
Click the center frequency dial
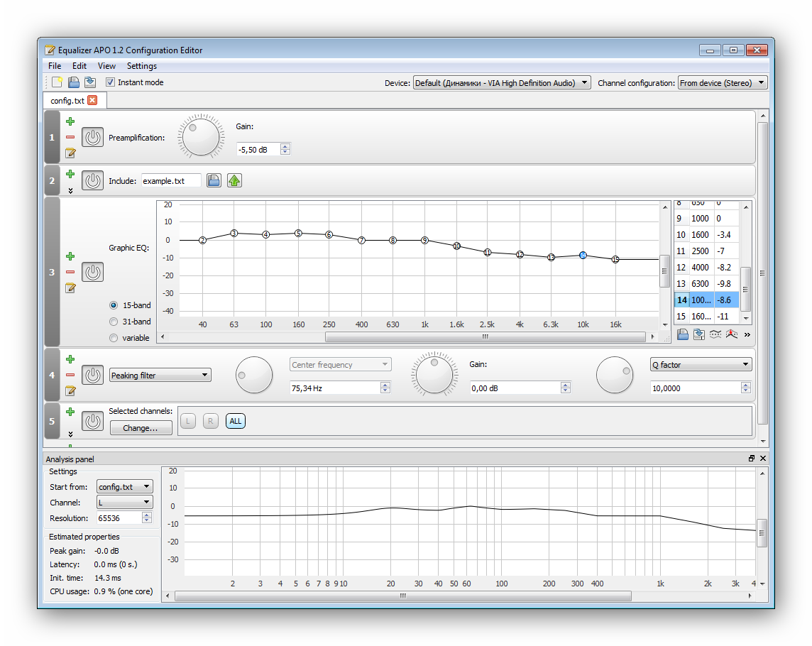(254, 375)
